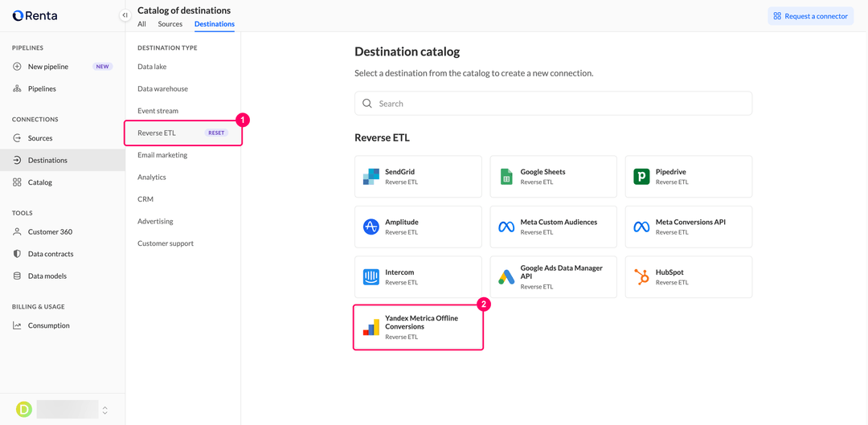Click the search magnifier icon
Screen dimensions: 868x425
(367, 104)
